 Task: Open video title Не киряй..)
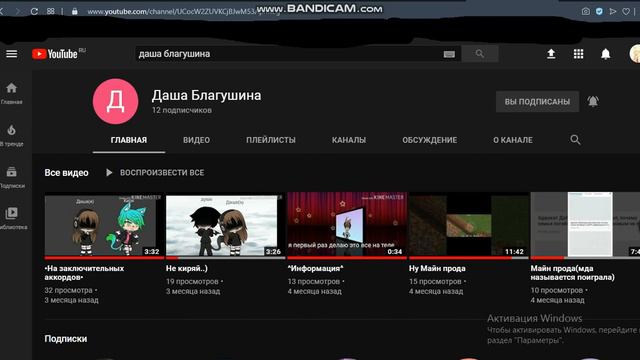(187, 268)
